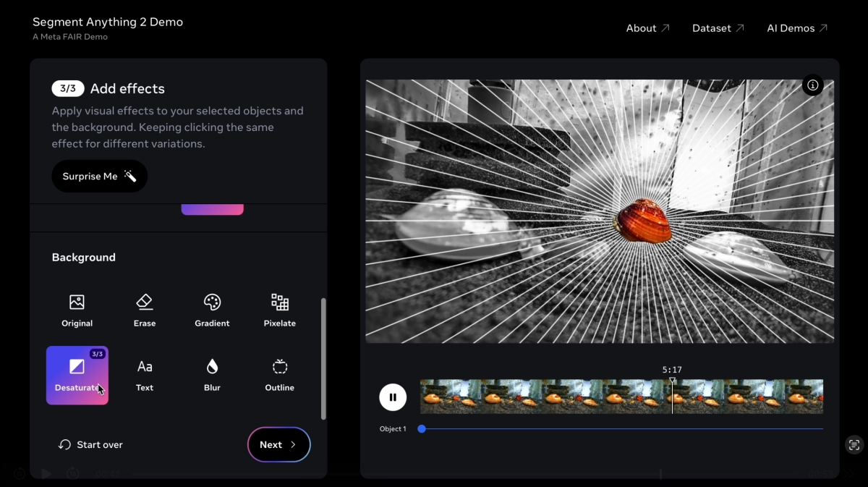Choose the Outline background effect
The height and width of the screenshot is (487, 868).
[279, 375]
